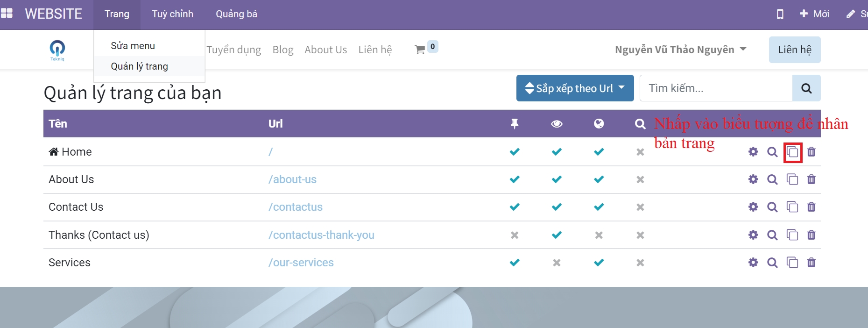The height and width of the screenshot is (328, 868).
Task: Open the Sắp xếp theo Url dropdown
Action: [x=575, y=88]
